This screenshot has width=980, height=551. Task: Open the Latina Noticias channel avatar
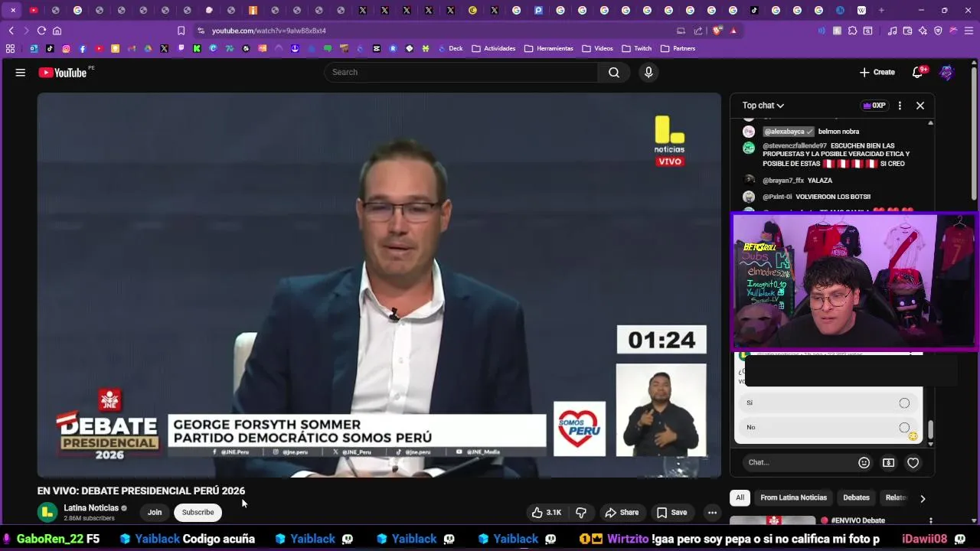[x=47, y=512]
